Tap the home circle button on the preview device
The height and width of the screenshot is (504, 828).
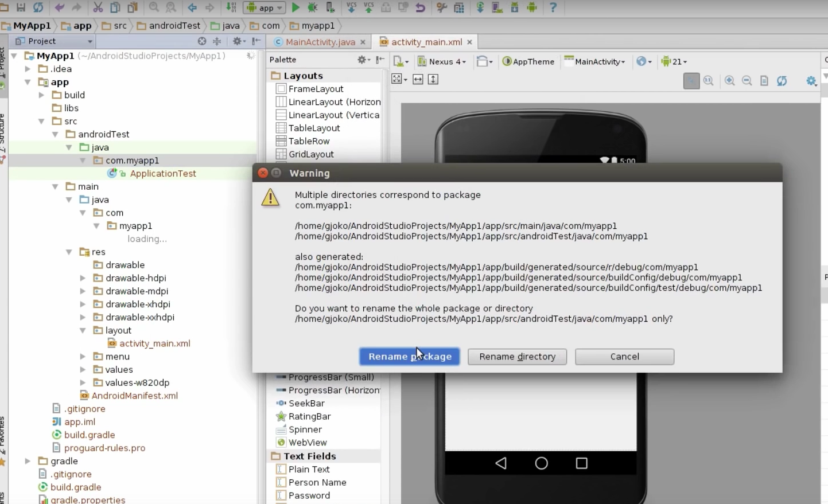(541, 463)
